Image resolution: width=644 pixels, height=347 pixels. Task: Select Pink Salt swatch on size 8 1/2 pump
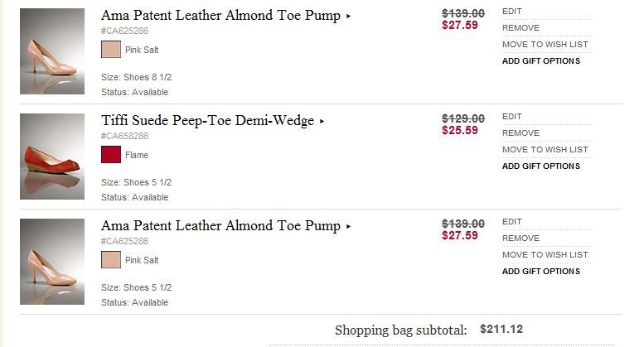coord(111,50)
